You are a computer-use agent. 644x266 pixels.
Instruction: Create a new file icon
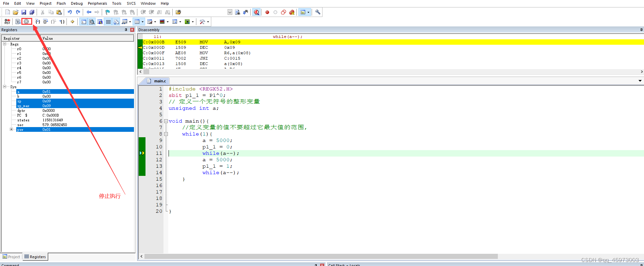[x=7, y=12]
